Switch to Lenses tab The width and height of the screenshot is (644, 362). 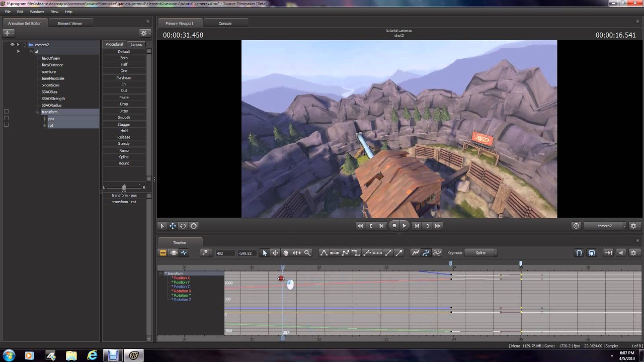(x=136, y=44)
